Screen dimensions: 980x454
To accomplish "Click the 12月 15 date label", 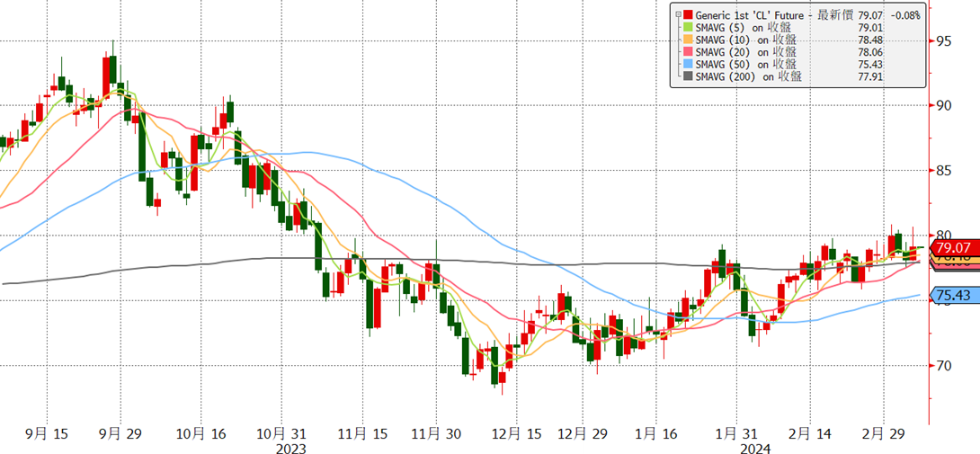I will (516, 432).
